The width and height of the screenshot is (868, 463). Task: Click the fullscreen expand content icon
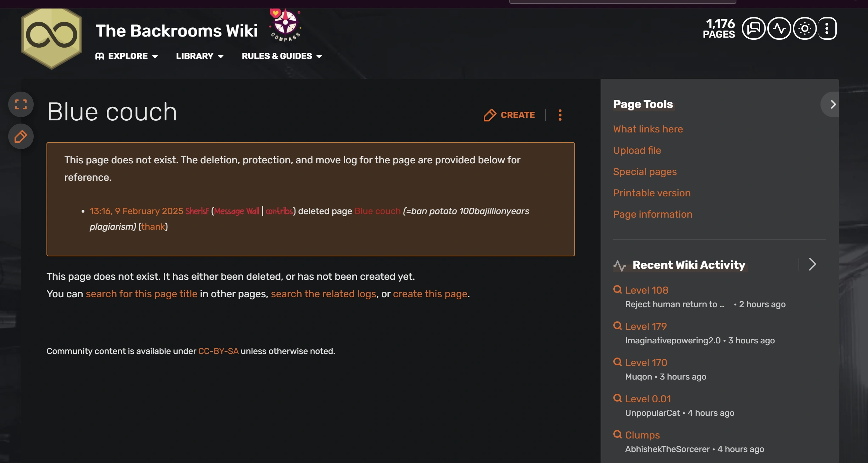click(21, 104)
